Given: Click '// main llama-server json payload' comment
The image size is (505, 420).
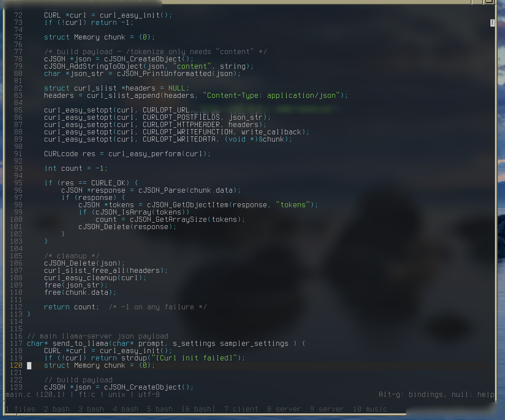Looking at the screenshot, I should coord(97,336).
